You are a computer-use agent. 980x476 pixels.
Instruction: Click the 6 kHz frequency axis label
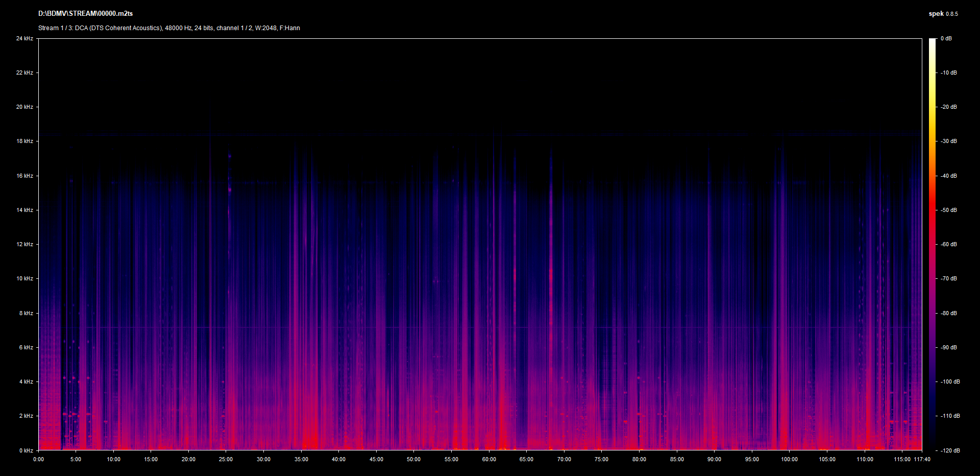(x=26, y=347)
